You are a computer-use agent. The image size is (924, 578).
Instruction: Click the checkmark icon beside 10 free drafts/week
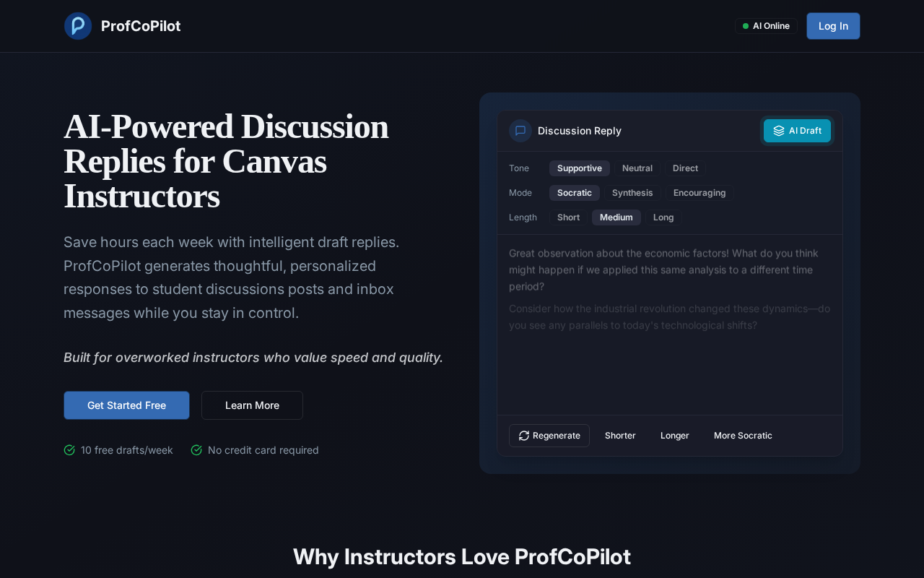pyautogui.click(x=69, y=450)
